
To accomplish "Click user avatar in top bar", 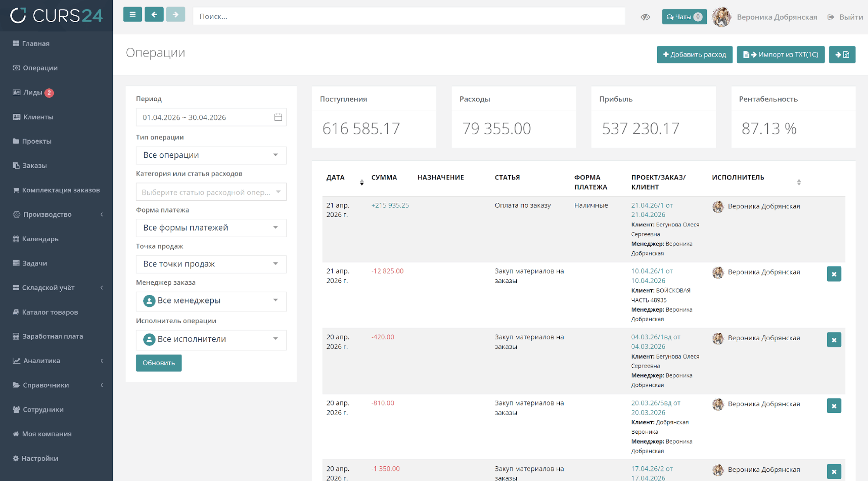I will (721, 17).
